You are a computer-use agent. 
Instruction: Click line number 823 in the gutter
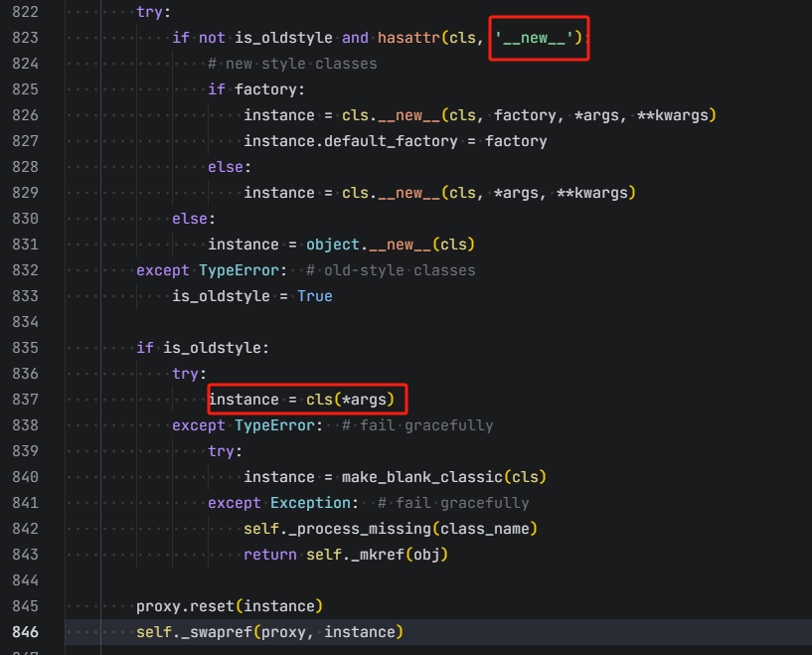click(21, 38)
